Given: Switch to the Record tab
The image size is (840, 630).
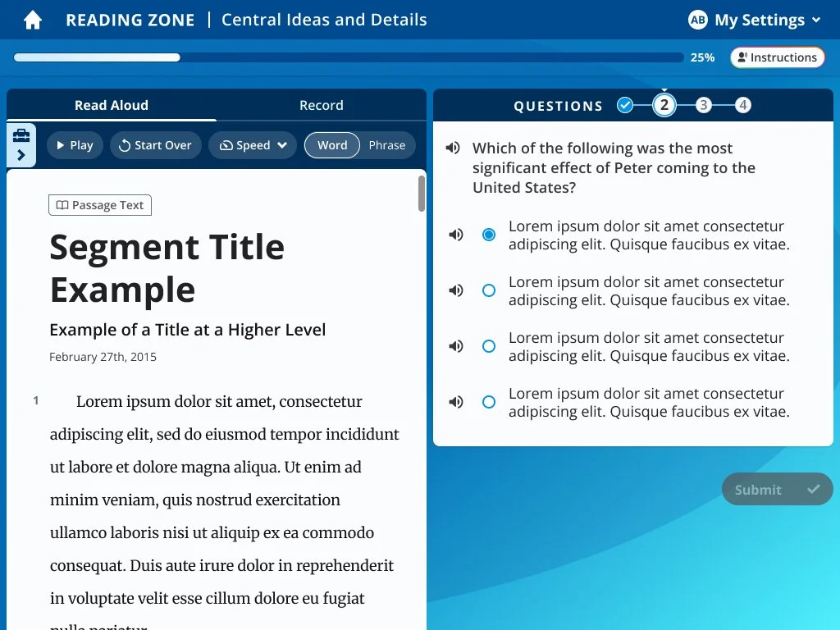Looking at the screenshot, I should click(x=322, y=105).
